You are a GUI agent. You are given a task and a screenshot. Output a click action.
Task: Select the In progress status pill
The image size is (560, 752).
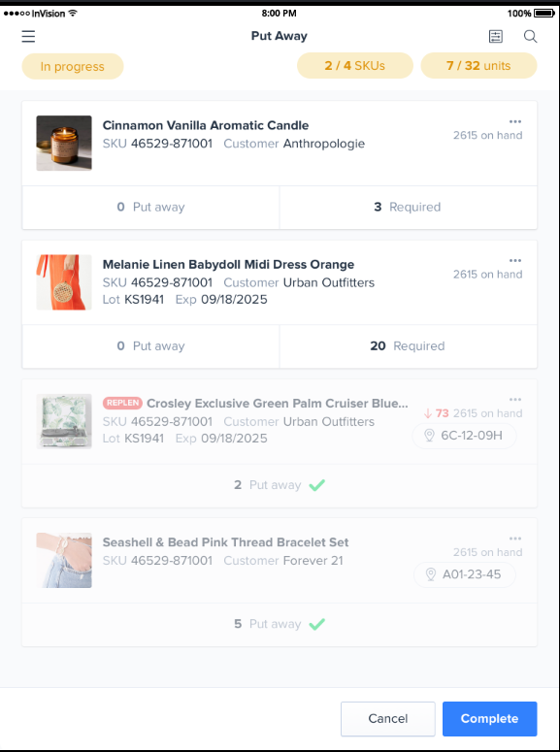pos(73,66)
